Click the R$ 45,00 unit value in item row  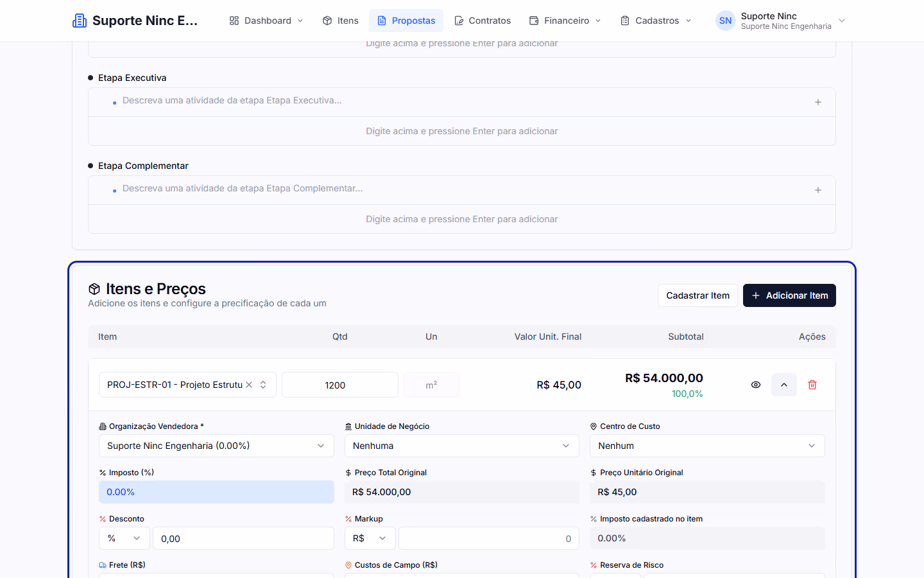pyautogui.click(x=559, y=385)
